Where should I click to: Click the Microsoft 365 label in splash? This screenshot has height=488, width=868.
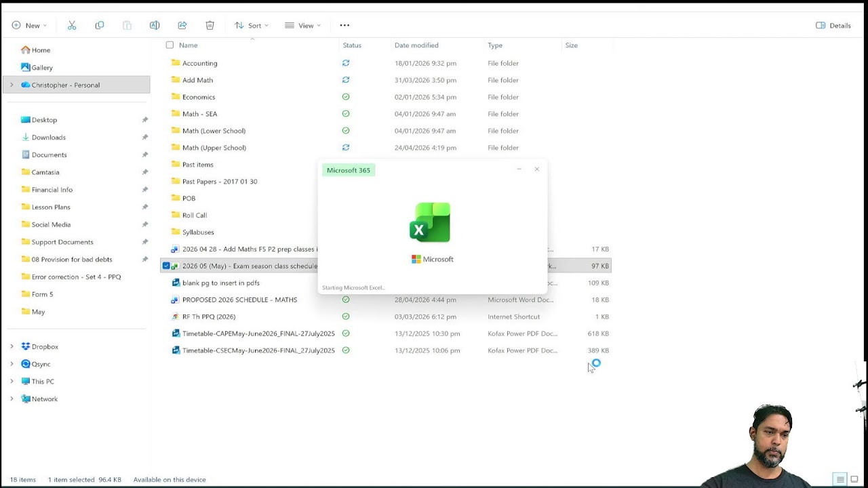pos(349,170)
